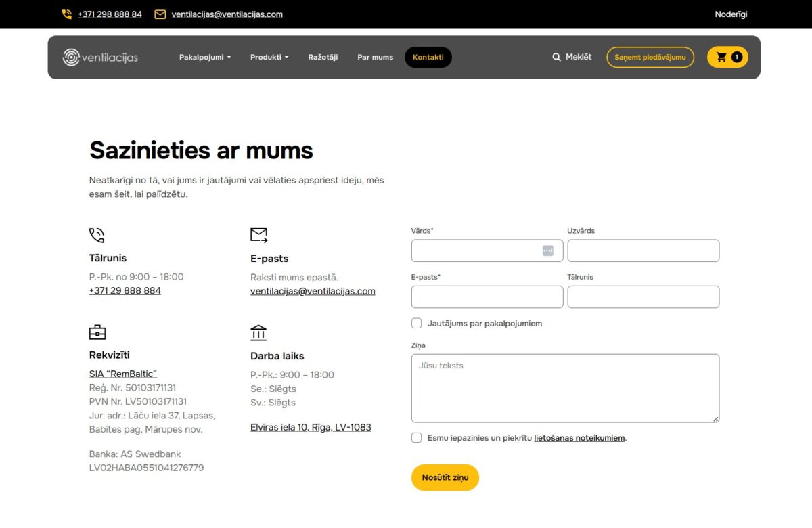Click the phone icon in the top bar
Screen dimensions: 812x528
pyautogui.click(x=66, y=14)
